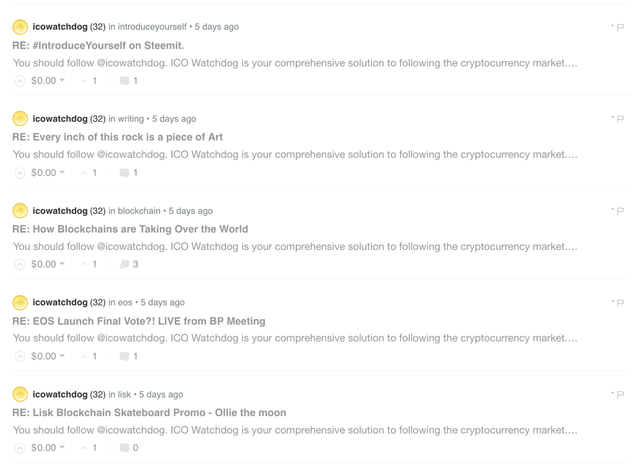Viewport: 640px width, 467px height.
Task: Open the introduceyourself category tag
Action: [x=152, y=27]
